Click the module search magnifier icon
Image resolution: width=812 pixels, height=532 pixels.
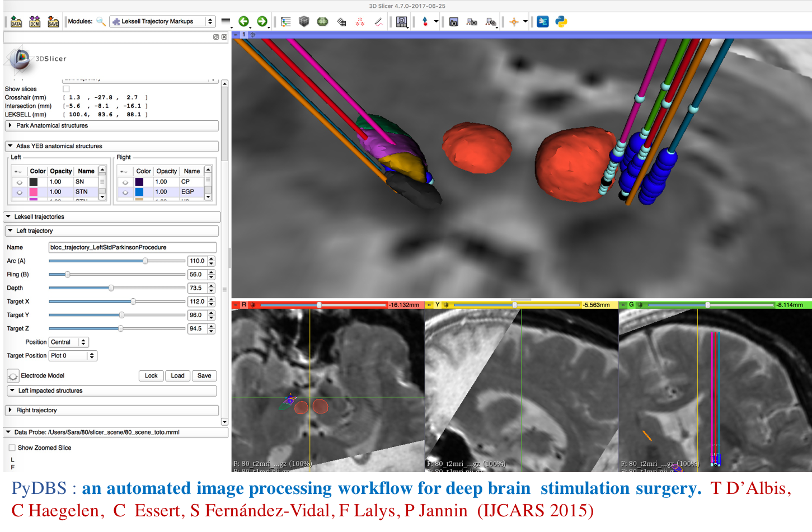tap(101, 22)
